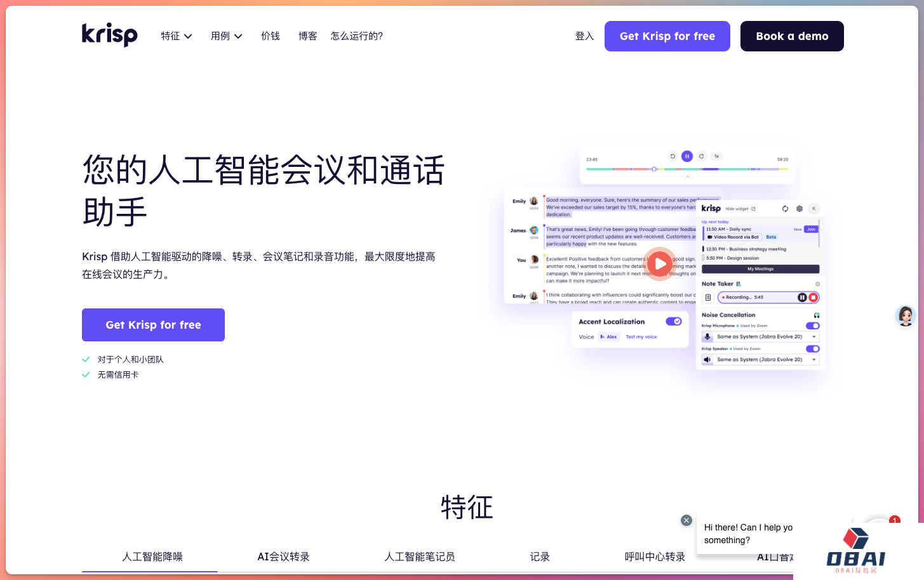The width and height of the screenshot is (924, 580).
Task: Click the K profile avatar in widget
Action: 814,208
